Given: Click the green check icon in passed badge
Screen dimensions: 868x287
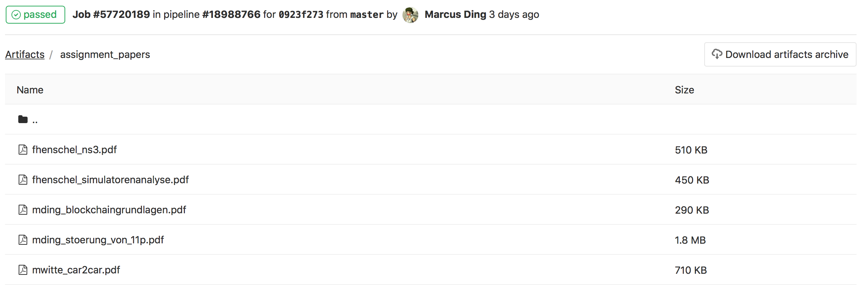Looking at the screenshot, I should point(16,15).
